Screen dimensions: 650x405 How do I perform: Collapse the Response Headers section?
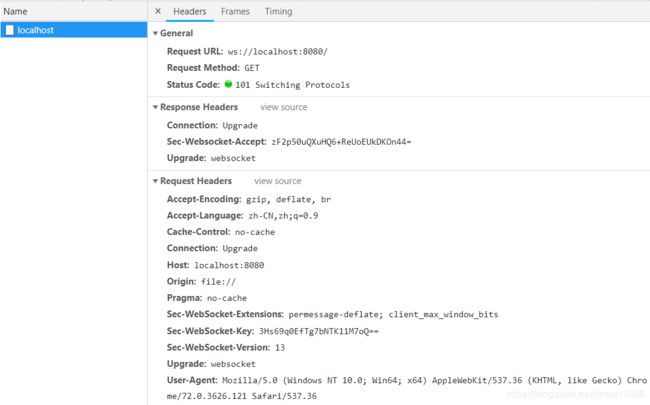coord(155,107)
